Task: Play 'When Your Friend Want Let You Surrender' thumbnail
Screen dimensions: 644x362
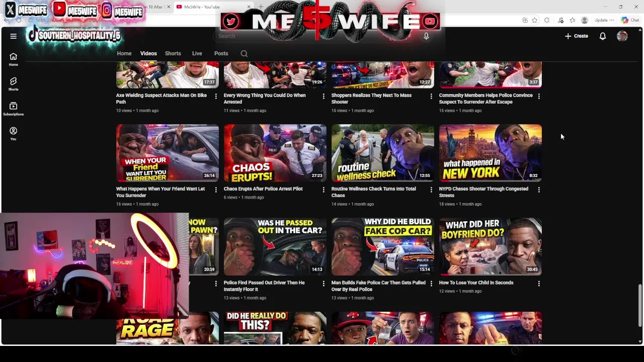Action: pyautogui.click(x=168, y=153)
